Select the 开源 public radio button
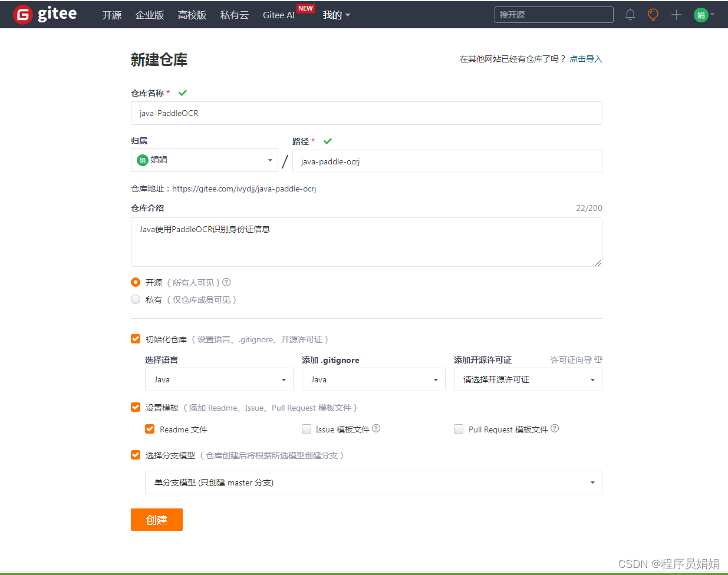 click(x=136, y=282)
